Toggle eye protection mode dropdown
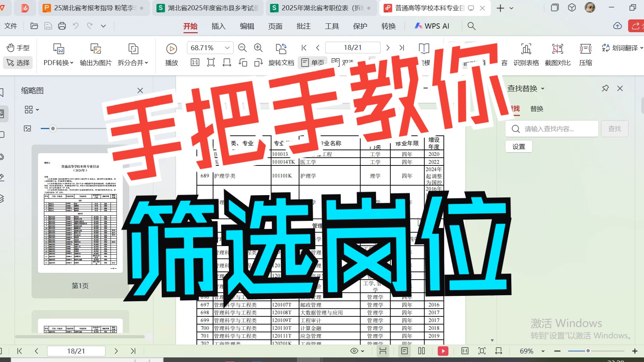Screen dimensions: 644x362 (x=357, y=351)
